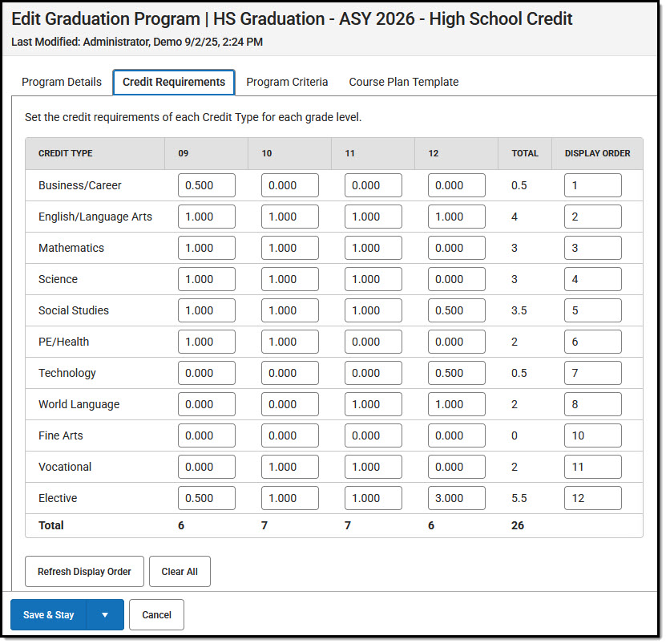Click the Edit Graduation Program page title
This screenshot has width=666, height=644.
coord(292,18)
